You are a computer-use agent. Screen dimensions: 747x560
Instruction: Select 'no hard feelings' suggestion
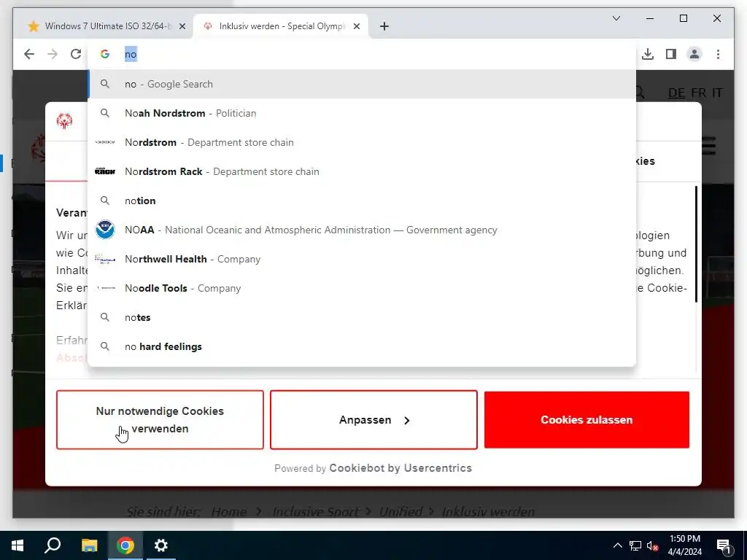[x=362, y=346]
